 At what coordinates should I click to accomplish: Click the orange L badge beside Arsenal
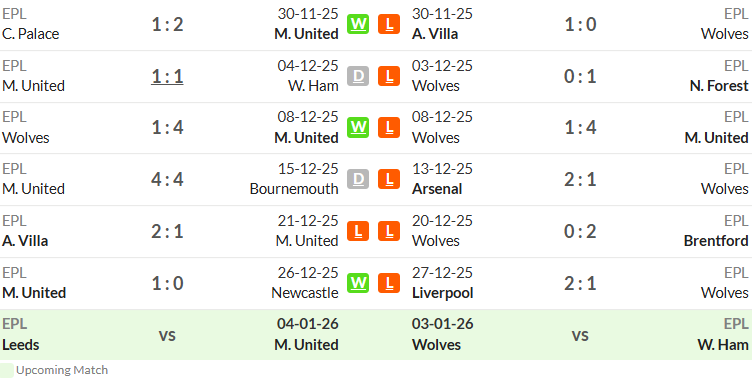click(389, 179)
